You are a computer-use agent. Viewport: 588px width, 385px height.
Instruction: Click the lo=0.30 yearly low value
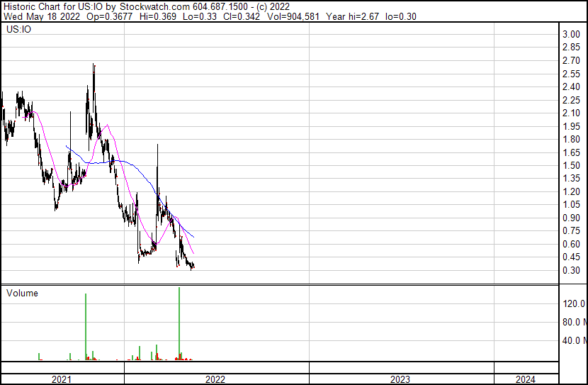tap(401, 16)
